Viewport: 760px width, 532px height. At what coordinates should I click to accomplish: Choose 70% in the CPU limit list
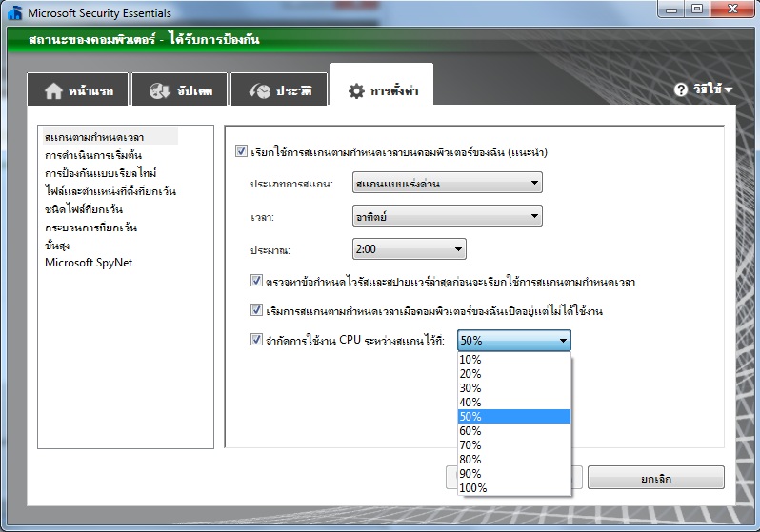514,444
